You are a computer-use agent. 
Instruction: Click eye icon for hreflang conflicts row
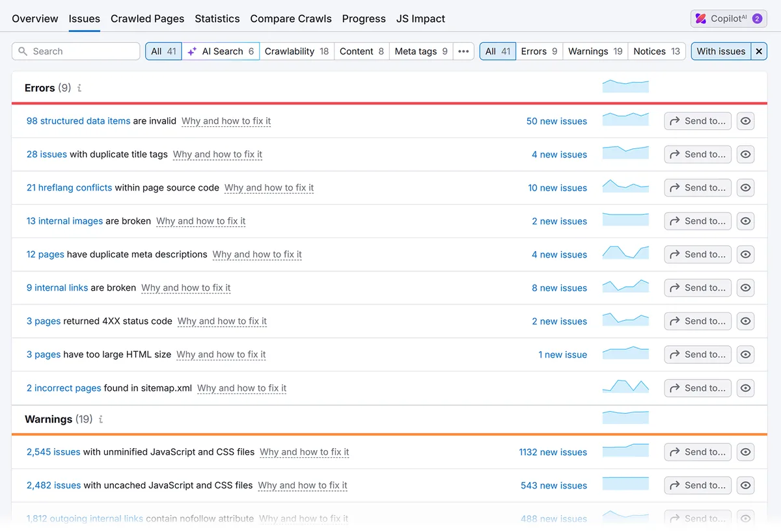(745, 187)
